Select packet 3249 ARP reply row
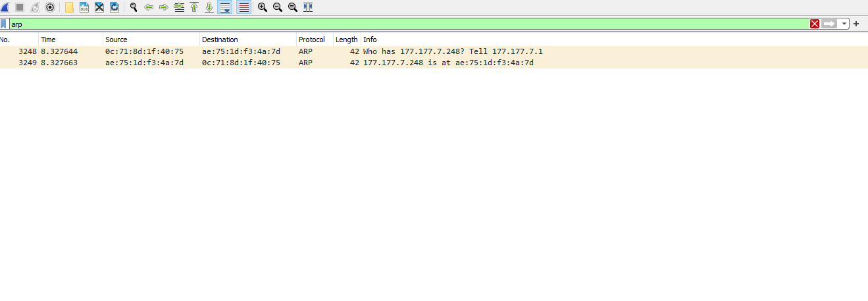Screen dimensions: 868x301 click(x=395, y=63)
